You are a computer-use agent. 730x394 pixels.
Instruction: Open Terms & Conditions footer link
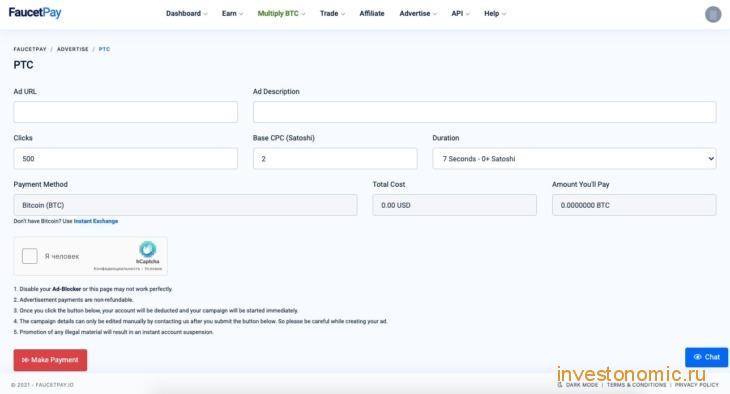pyautogui.click(x=636, y=385)
